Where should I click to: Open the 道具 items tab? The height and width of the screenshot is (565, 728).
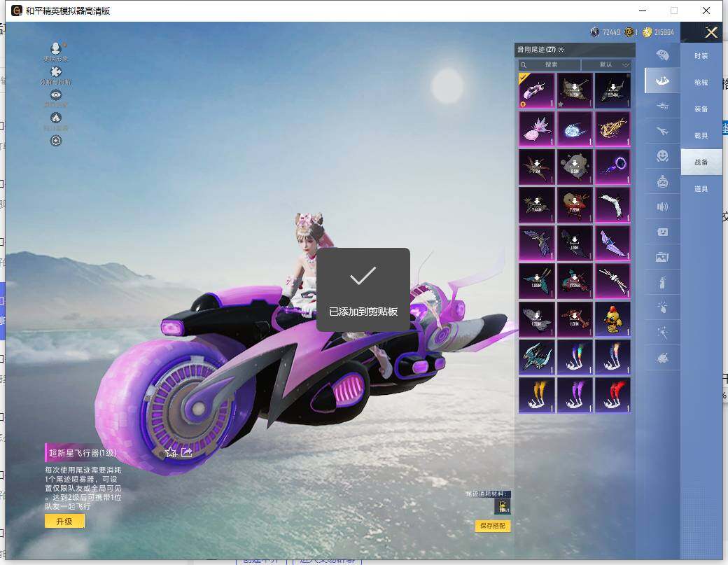point(701,188)
